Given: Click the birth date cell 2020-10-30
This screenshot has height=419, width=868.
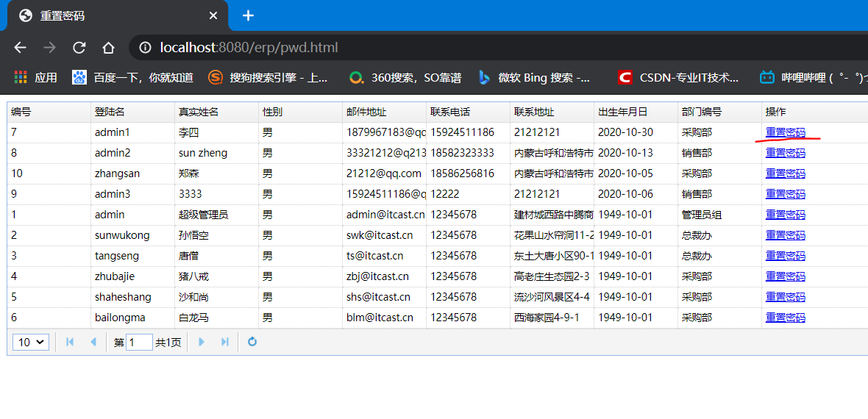Looking at the screenshot, I should 636,132.
